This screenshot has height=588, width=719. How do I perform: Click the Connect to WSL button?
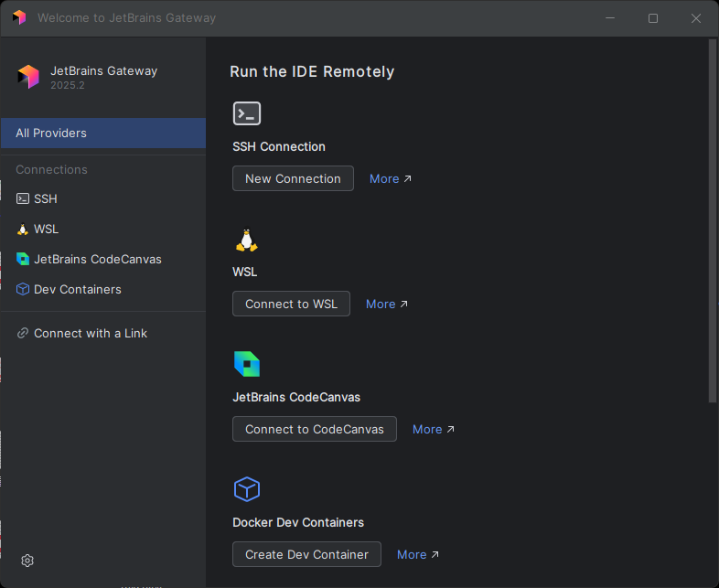[291, 304]
